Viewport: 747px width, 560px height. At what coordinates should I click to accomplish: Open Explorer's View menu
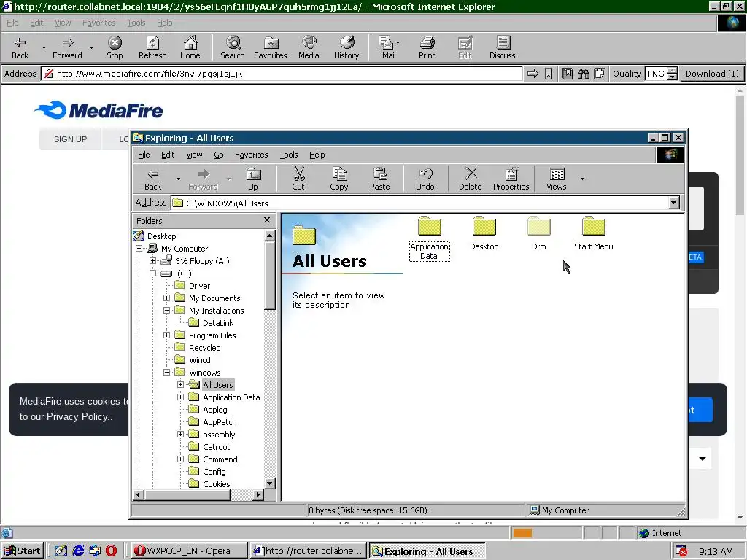coord(194,155)
